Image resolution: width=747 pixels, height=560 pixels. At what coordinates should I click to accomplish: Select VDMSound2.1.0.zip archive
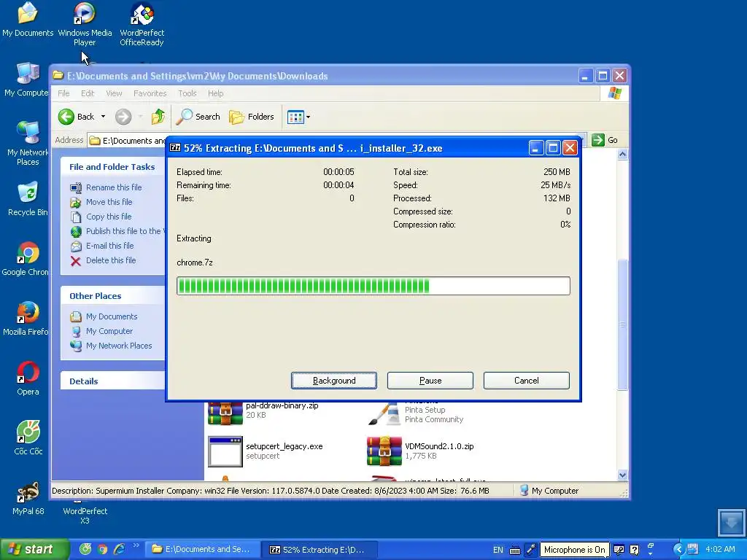pyautogui.click(x=420, y=451)
